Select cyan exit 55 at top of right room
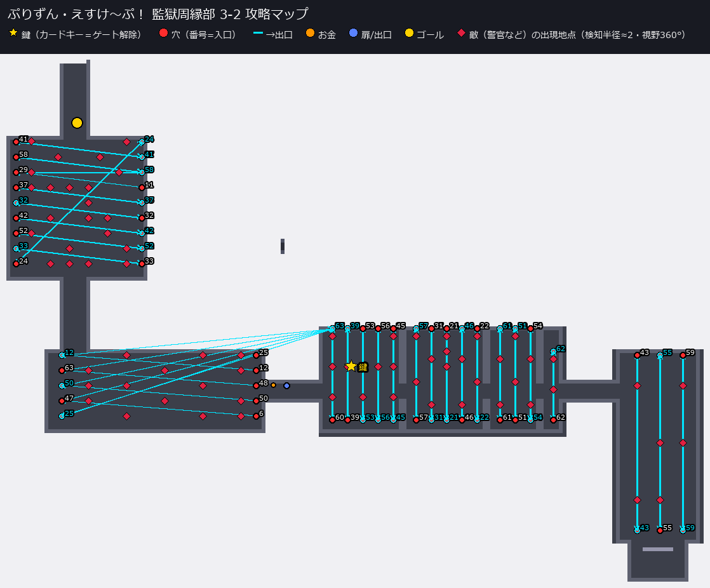The image size is (710, 588). [660, 356]
